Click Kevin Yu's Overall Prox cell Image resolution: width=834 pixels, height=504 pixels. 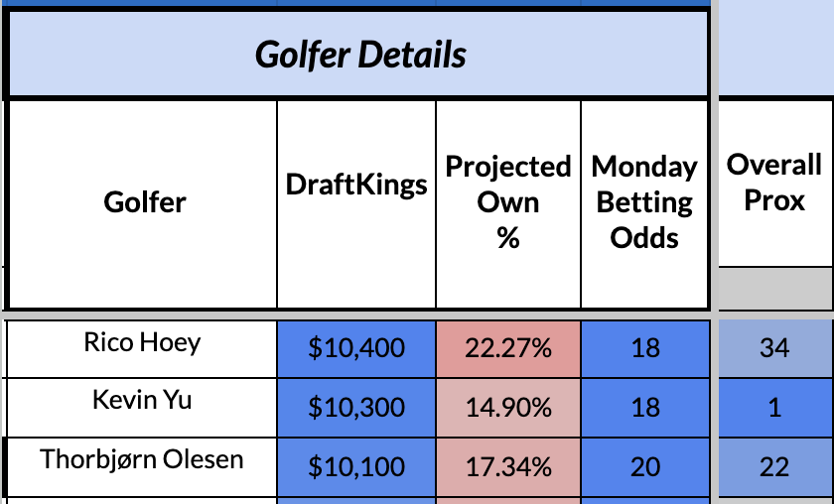[x=774, y=407]
